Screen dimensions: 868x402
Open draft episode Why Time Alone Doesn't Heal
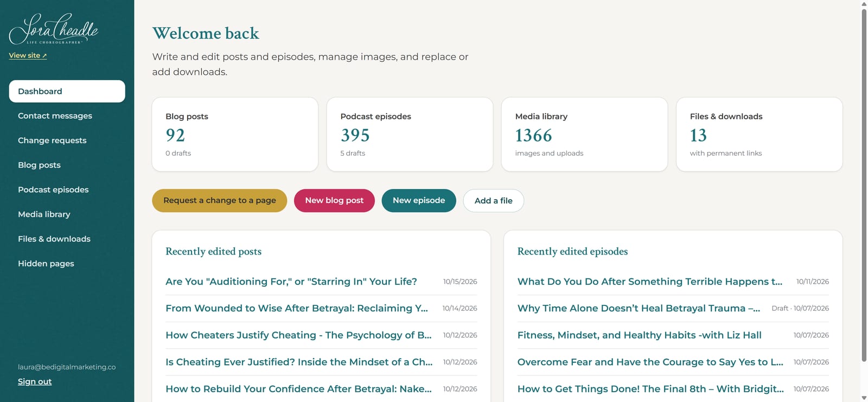point(639,308)
